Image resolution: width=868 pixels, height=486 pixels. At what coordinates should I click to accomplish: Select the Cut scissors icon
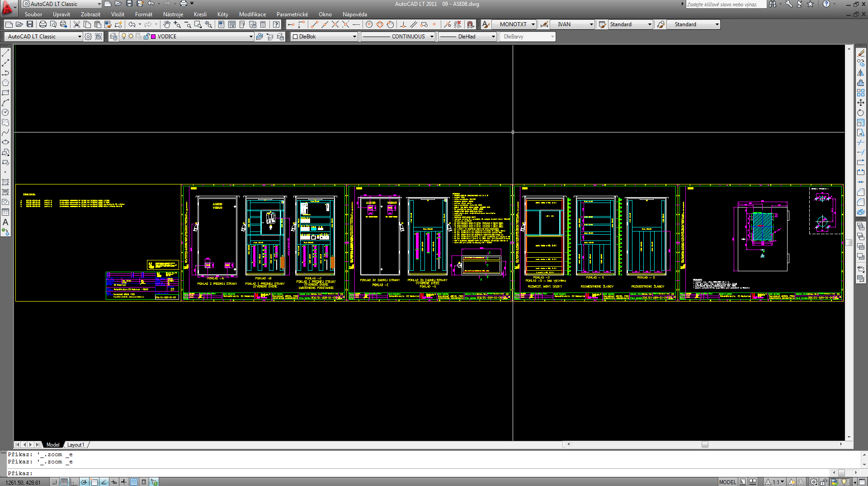pos(77,24)
